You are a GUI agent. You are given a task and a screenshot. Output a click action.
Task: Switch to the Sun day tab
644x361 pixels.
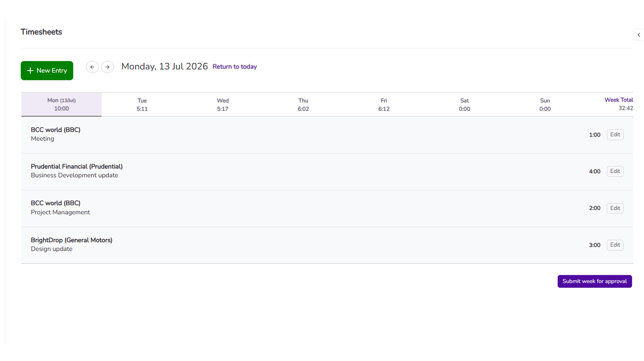point(545,105)
